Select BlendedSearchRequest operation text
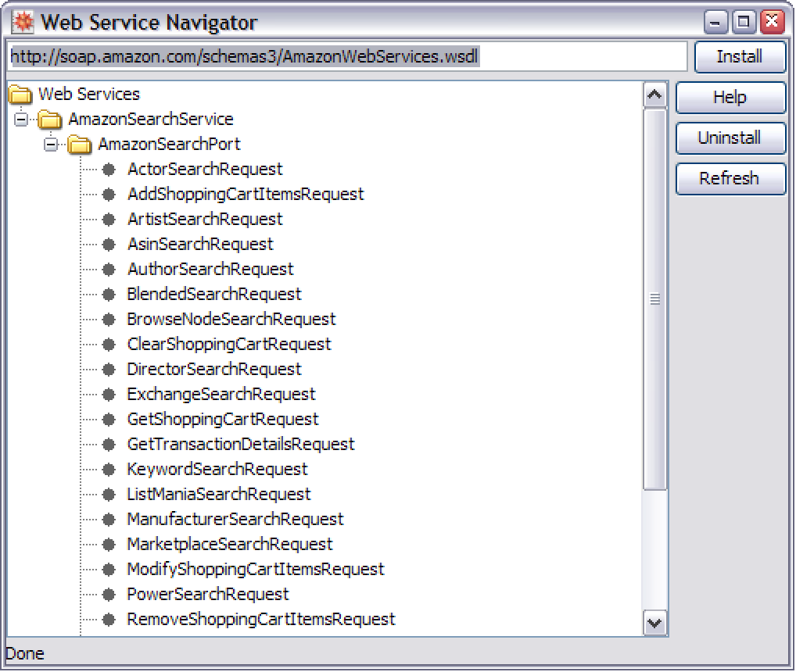 point(214,294)
